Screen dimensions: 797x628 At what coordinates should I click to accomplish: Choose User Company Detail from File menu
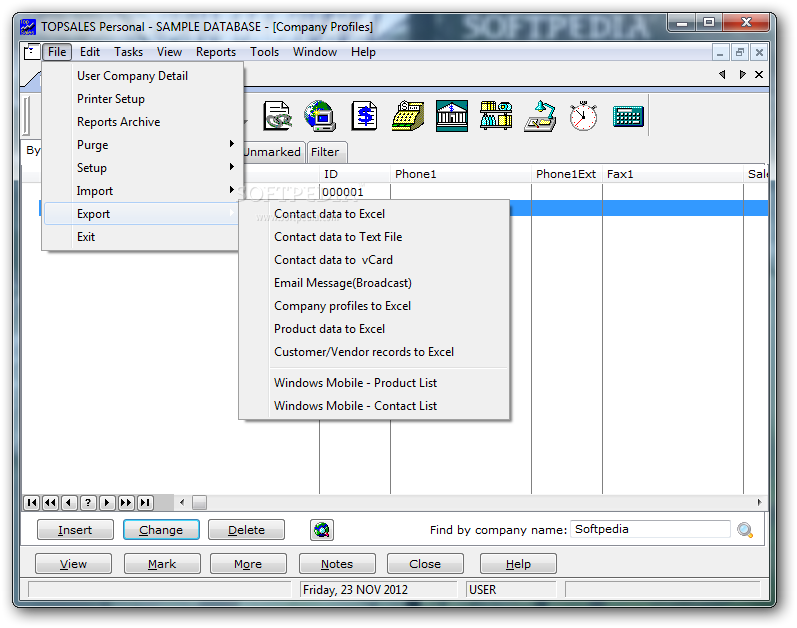(x=141, y=76)
